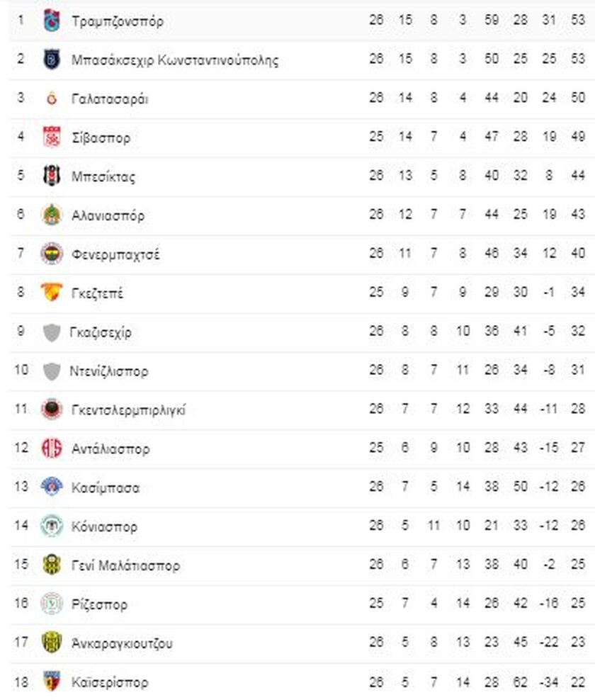The width and height of the screenshot is (595, 700).
Task: Click the Μπεσίκτας black-and-white crest
Action: click(x=52, y=176)
